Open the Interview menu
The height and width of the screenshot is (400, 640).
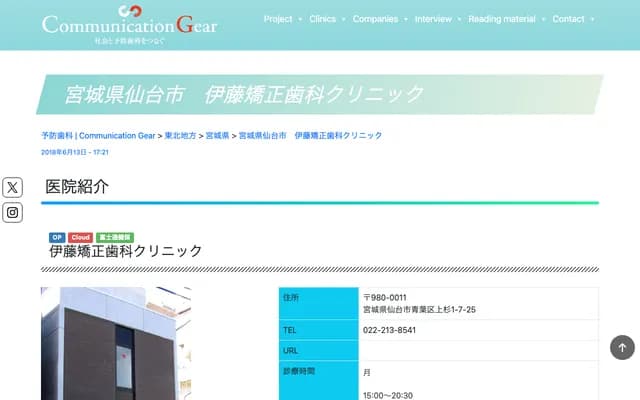point(433,19)
